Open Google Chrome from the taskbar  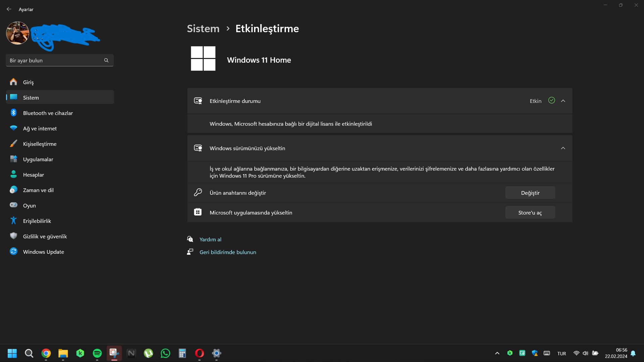click(x=46, y=353)
